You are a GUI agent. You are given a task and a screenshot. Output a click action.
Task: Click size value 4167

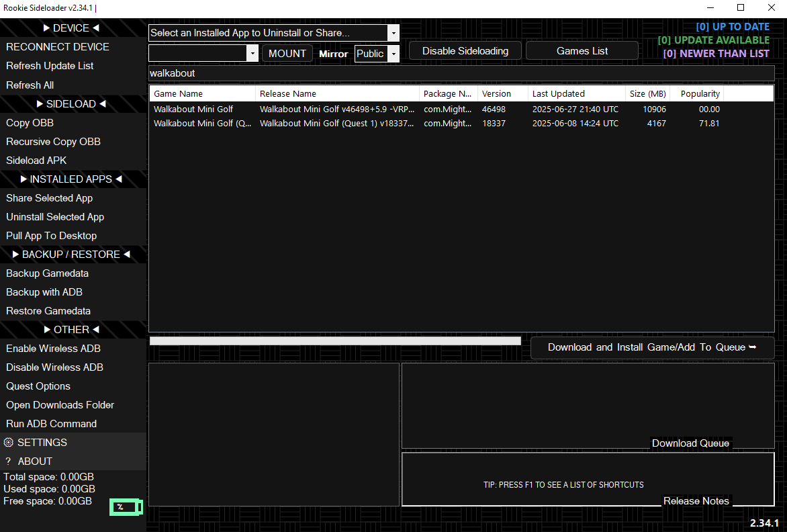(x=657, y=123)
